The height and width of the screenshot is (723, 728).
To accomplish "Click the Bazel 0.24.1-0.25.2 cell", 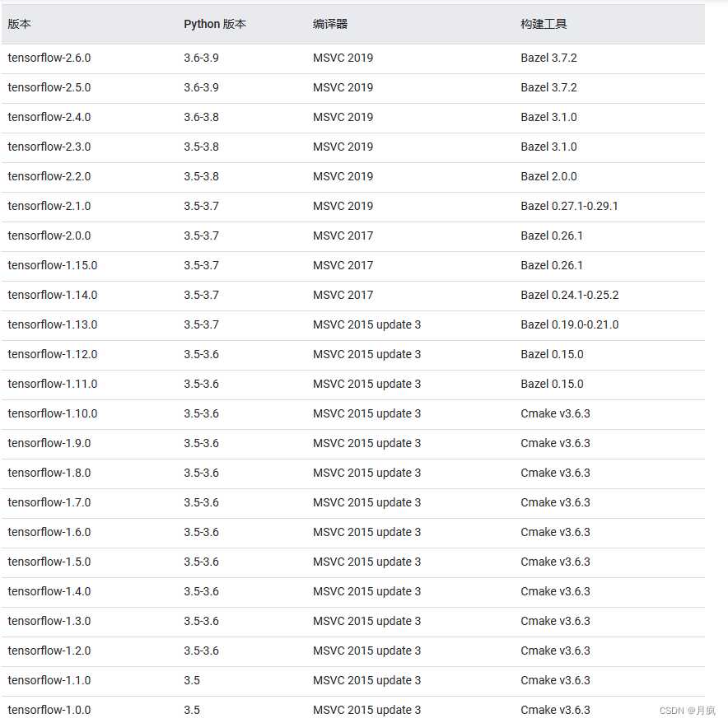I will tap(570, 296).
